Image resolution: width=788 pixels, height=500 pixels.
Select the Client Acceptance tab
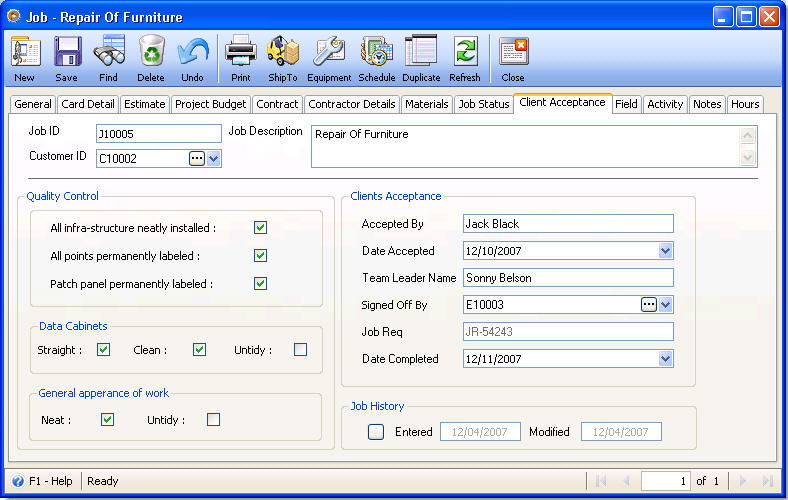click(562, 103)
